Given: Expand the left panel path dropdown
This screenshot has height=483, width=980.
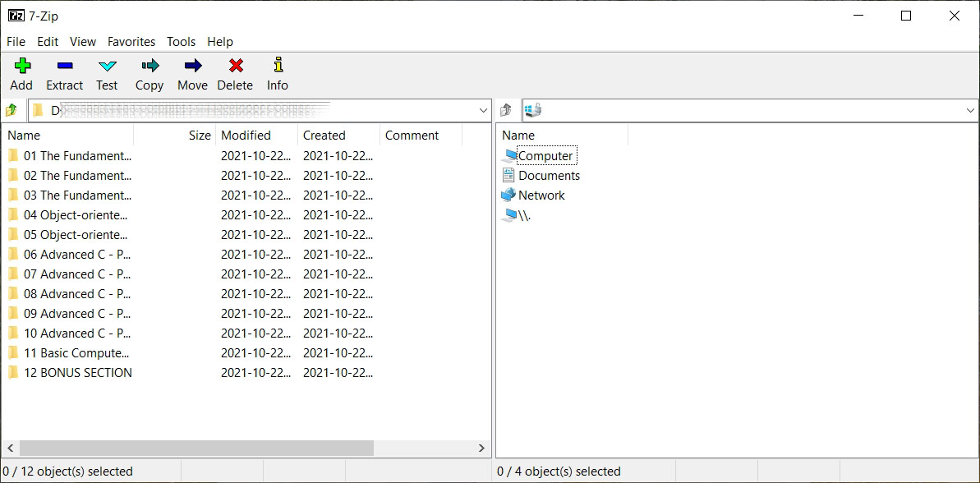Looking at the screenshot, I should click(x=483, y=110).
